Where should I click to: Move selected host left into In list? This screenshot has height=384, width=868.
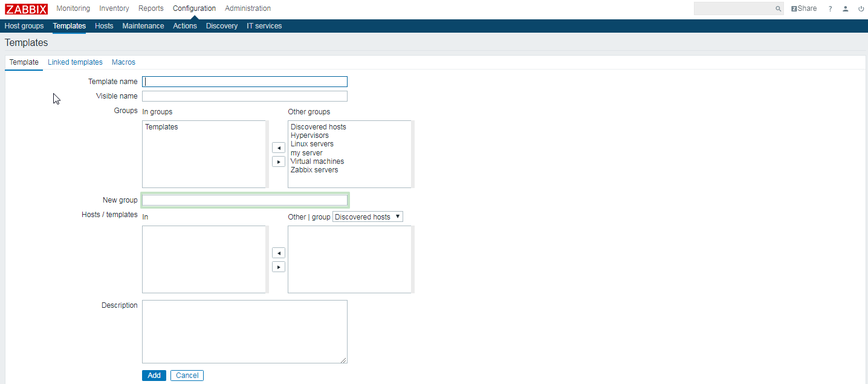point(279,253)
